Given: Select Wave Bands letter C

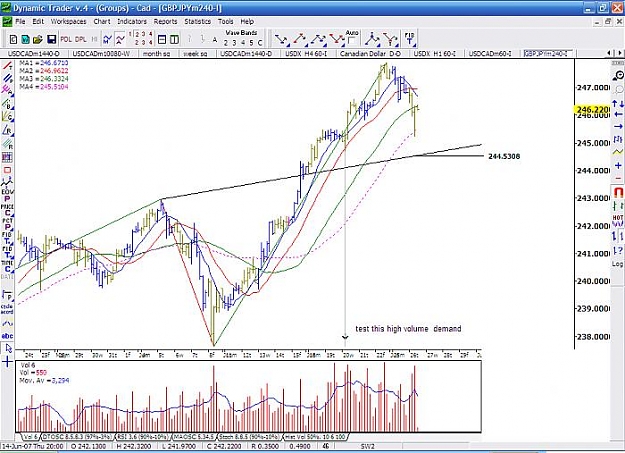Looking at the screenshot, I should 260,43.
